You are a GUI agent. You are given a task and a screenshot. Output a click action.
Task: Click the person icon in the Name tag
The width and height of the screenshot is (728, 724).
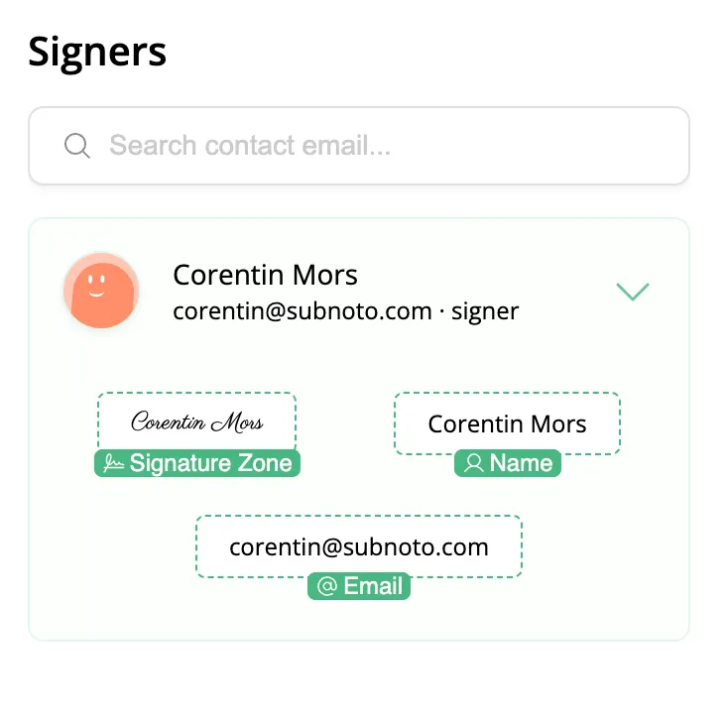[474, 463]
